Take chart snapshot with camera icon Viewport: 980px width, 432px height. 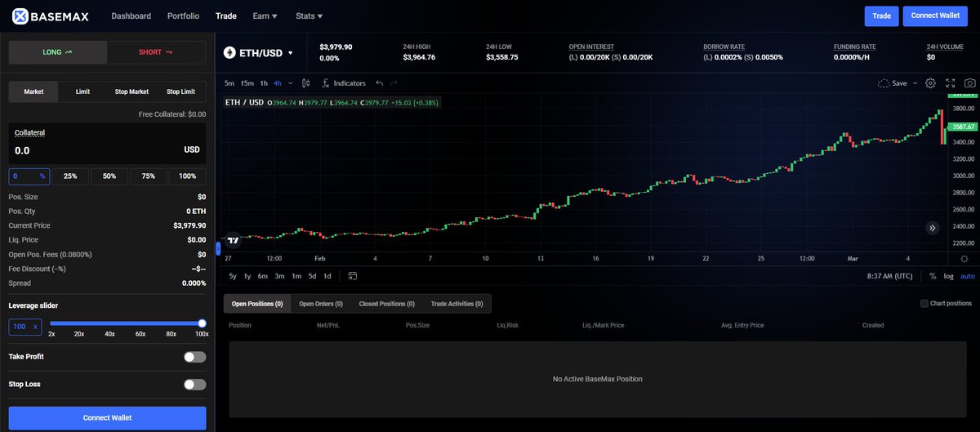[969, 83]
